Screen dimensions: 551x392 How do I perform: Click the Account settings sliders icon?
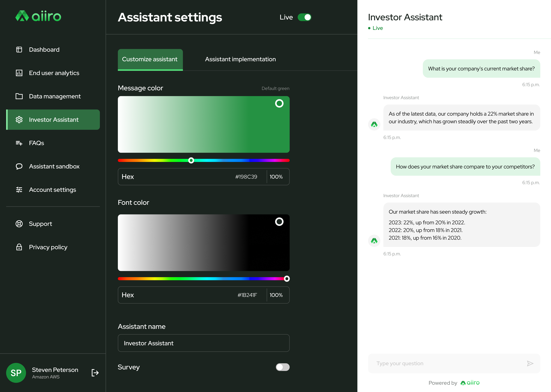coord(19,190)
